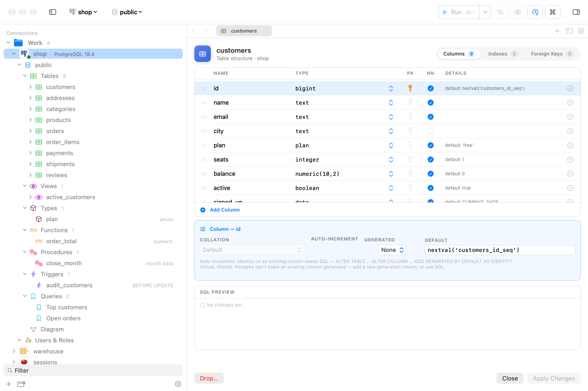
Task: Collapse the Tables group
Action: pyautogui.click(x=25, y=75)
